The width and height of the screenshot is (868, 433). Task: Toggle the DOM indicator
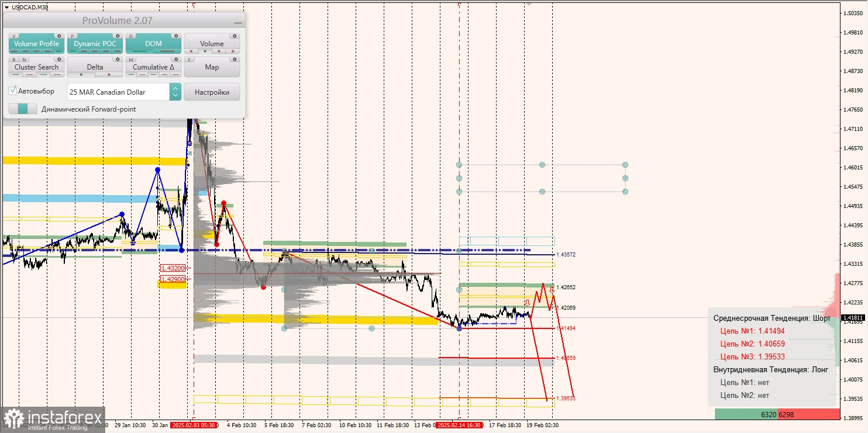(x=153, y=44)
